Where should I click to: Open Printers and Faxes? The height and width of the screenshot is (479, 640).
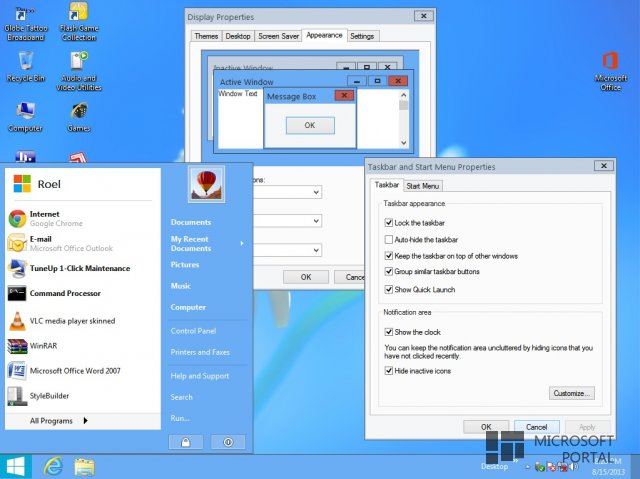(200, 352)
